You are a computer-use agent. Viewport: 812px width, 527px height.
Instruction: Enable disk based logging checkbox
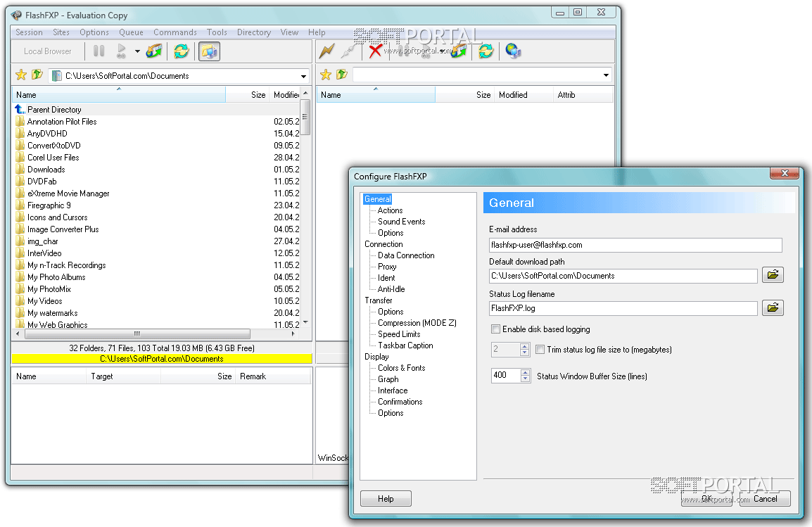click(x=495, y=329)
